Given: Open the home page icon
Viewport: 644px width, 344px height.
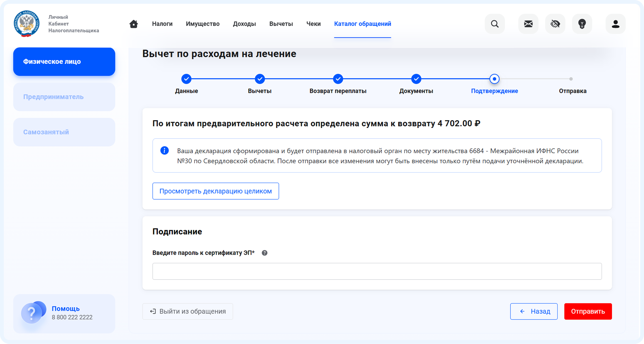Looking at the screenshot, I should click(x=134, y=24).
